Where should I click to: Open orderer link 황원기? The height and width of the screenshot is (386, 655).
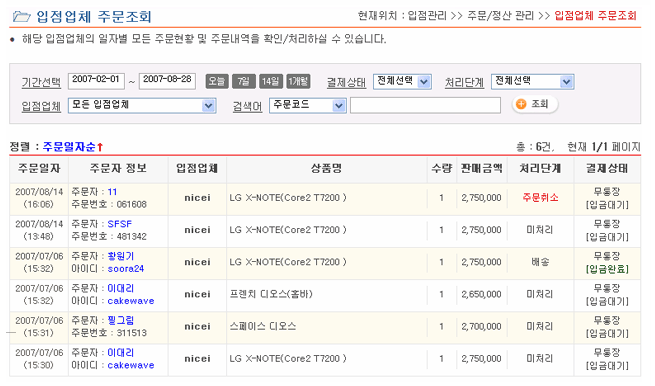pos(121,256)
